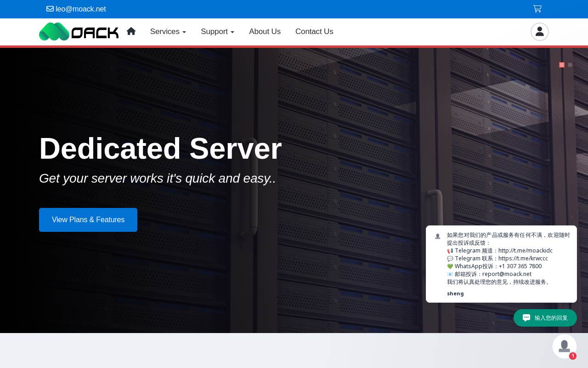588x368 pixels.
Task: Open the user account icon
Action: pyautogui.click(x=540, y=32)
